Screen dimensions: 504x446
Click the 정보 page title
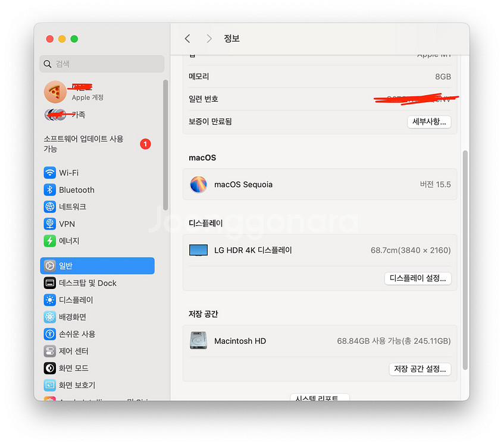[x=231, y=39]
